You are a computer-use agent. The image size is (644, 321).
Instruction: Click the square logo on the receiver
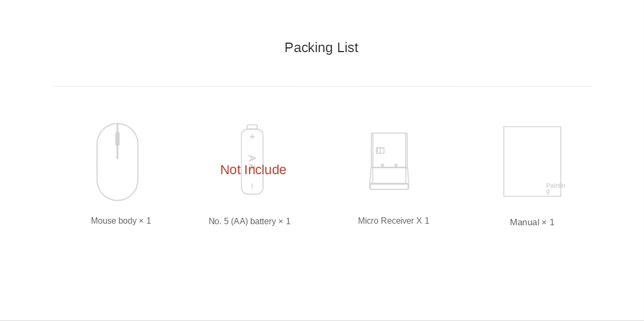click(380, 151)
